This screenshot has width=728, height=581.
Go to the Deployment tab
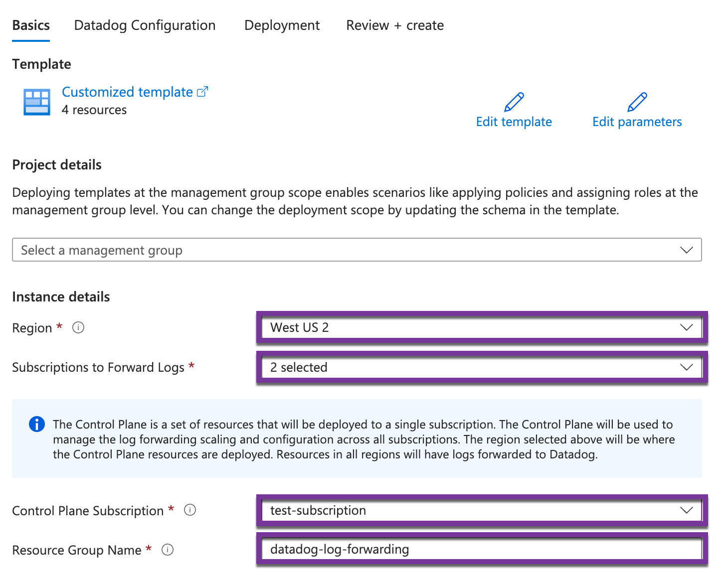tap(282, 25)
